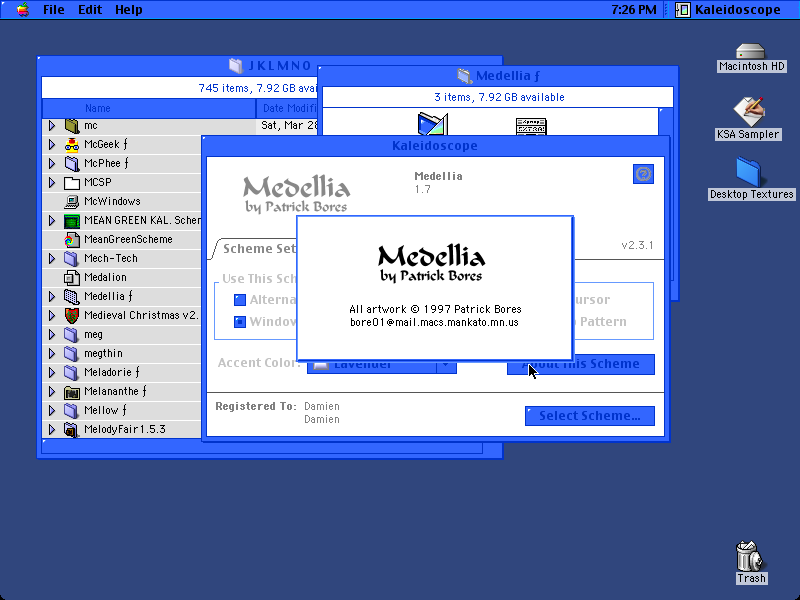
Task: Select the meg folder icon
Action: coord(72,334)
